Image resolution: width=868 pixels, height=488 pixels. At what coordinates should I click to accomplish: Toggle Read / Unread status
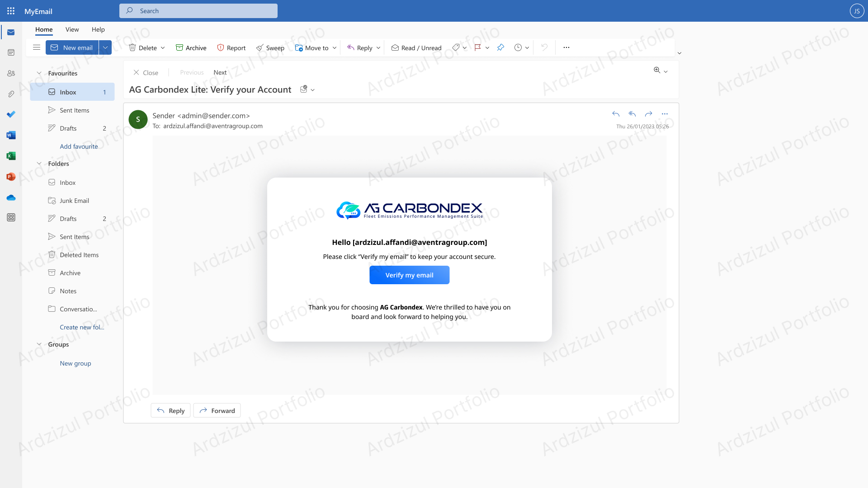point(416,47)
